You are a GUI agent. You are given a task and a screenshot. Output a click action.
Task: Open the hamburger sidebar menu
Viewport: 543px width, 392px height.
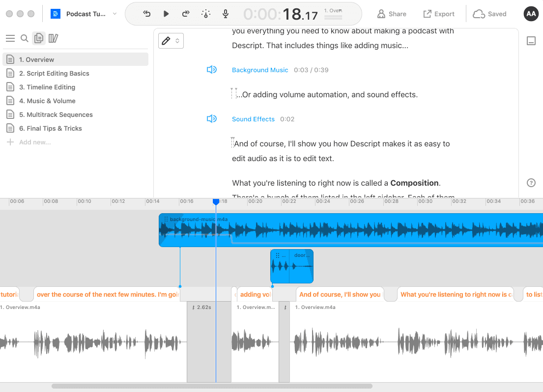click(x=10, y=38)
